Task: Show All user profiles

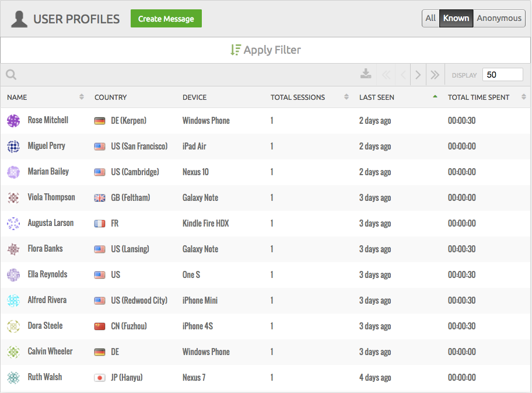Action: [430, 18]
